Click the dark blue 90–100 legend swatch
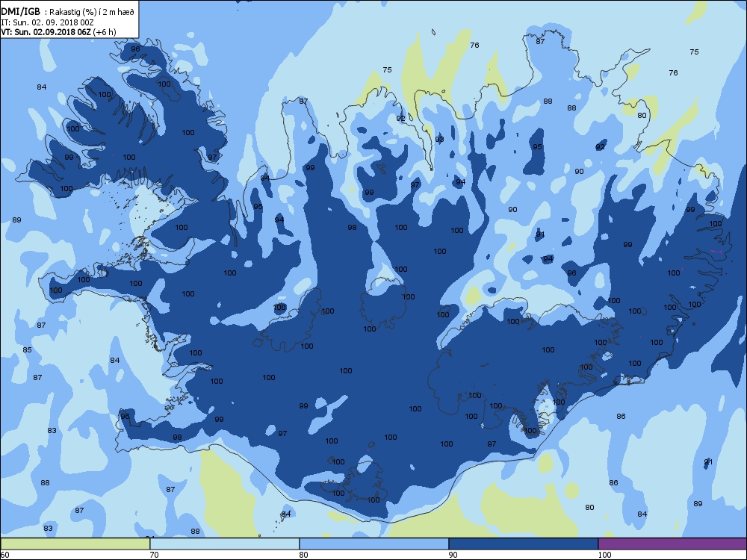 pos(523,544)
